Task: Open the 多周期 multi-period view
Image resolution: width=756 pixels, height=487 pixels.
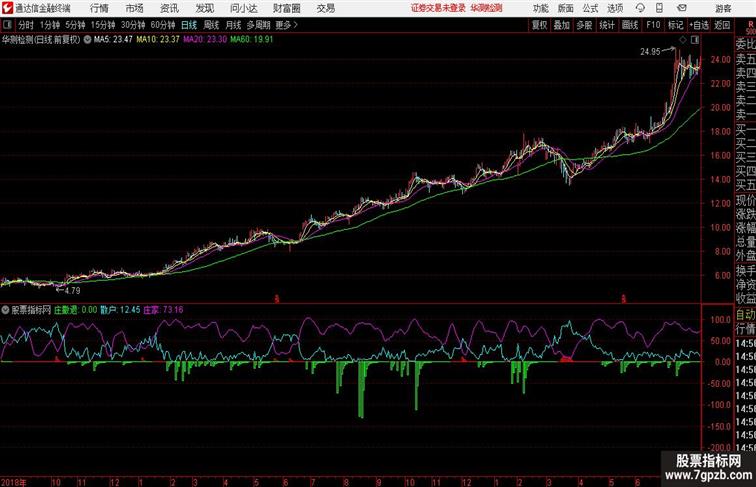Action: 258,25
